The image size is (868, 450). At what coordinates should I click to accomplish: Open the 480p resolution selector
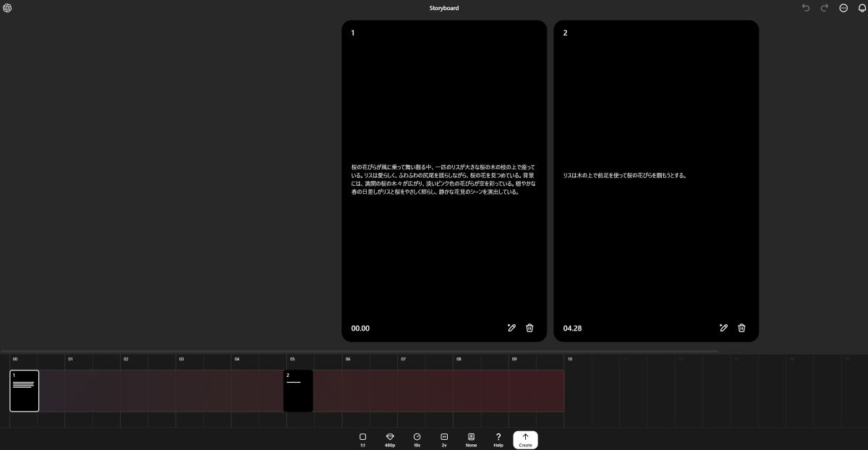click(x=390, y=440)
